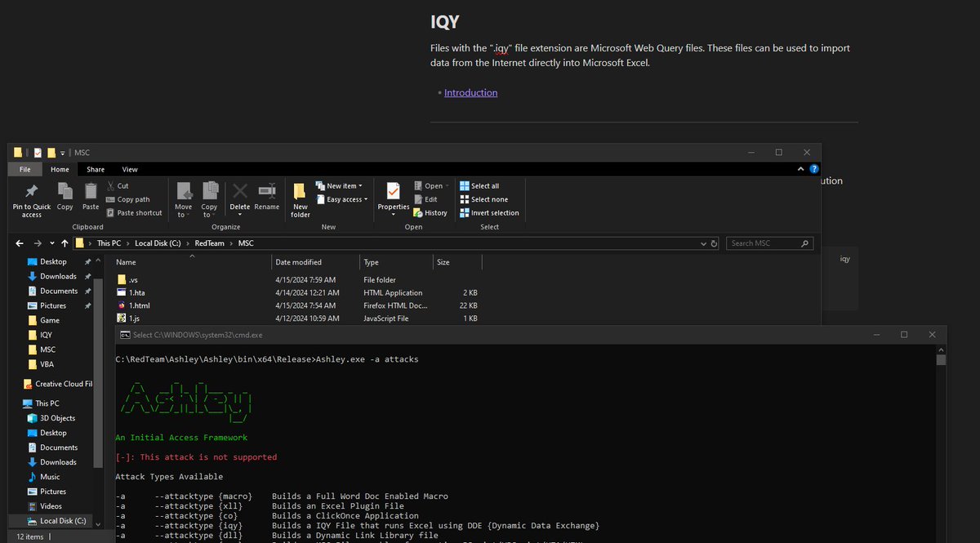The width and height of the screenshot is (980, 543).
Task: Refresh the MSC folder view
Action: [x=714, y=243]
